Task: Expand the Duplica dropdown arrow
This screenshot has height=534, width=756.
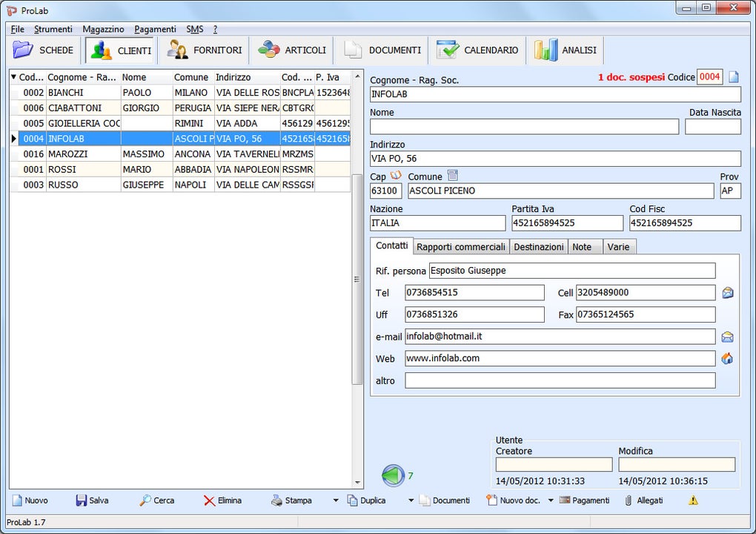Action: click(411, 501)
